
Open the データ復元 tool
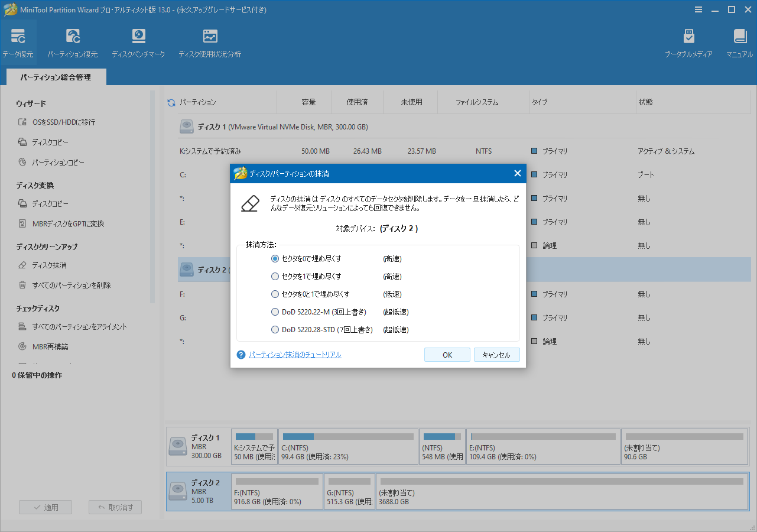click(18, 41)
